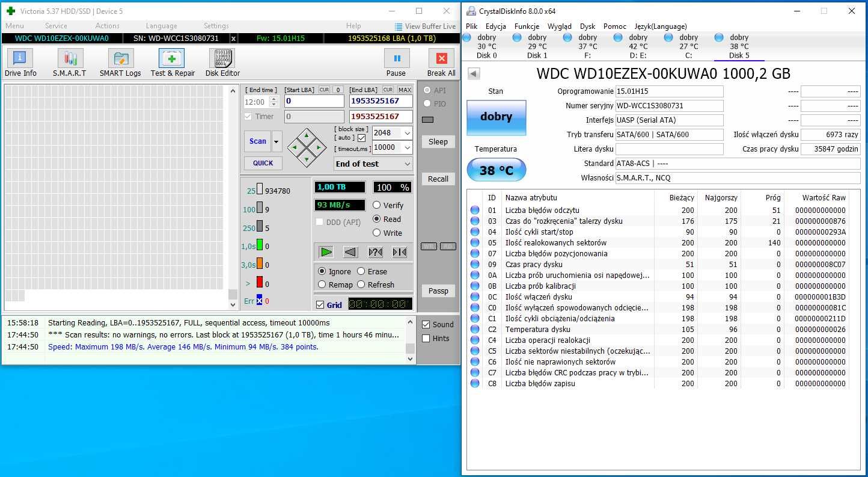Toggle the Grid checkbox
This screenshot has width=868, height=477.
pyautogui.click(x=320, y=305)
